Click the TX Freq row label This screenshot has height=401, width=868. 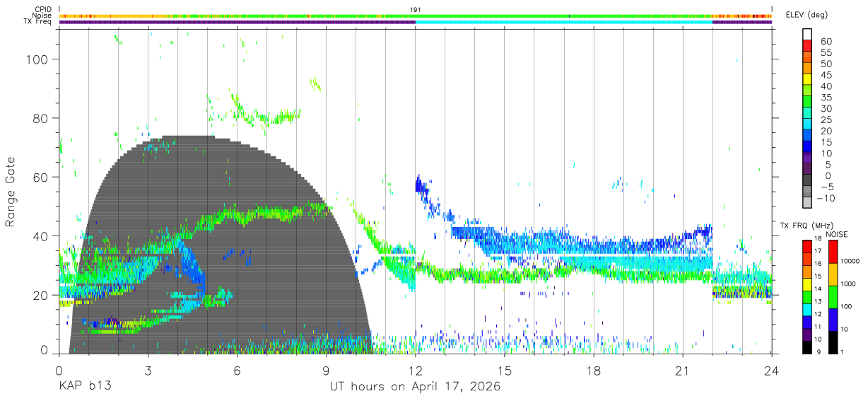38,22
